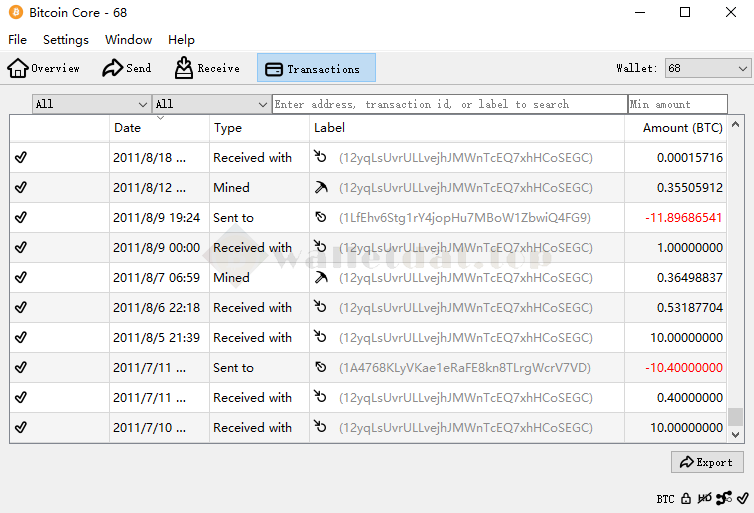Expand the Wallet selector dropdown
The width and height of the screenshot is (754, 513).
(x=707, y=68)
